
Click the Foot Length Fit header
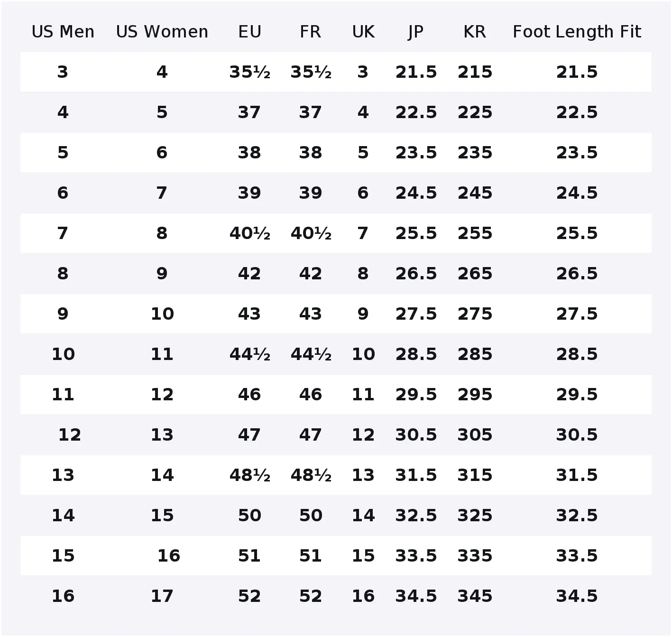pyautogui.click(x=577, y=32)
